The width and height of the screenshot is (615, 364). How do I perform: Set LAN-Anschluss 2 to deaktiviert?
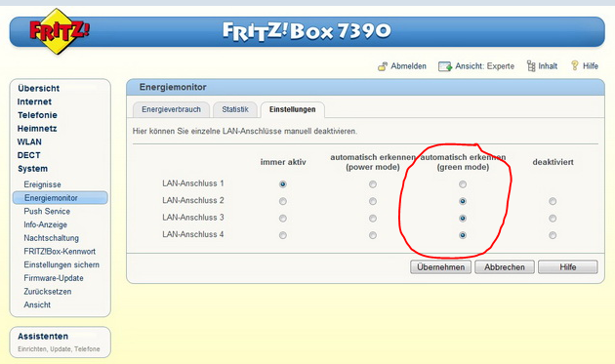pos(553,201)
